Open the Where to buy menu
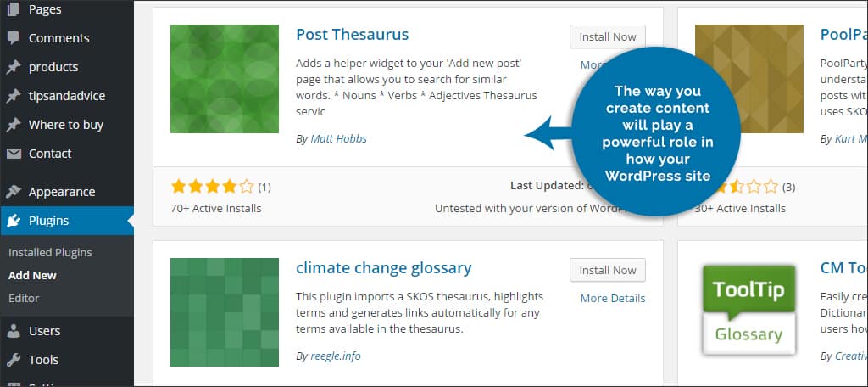 click(x=66, y=125)
